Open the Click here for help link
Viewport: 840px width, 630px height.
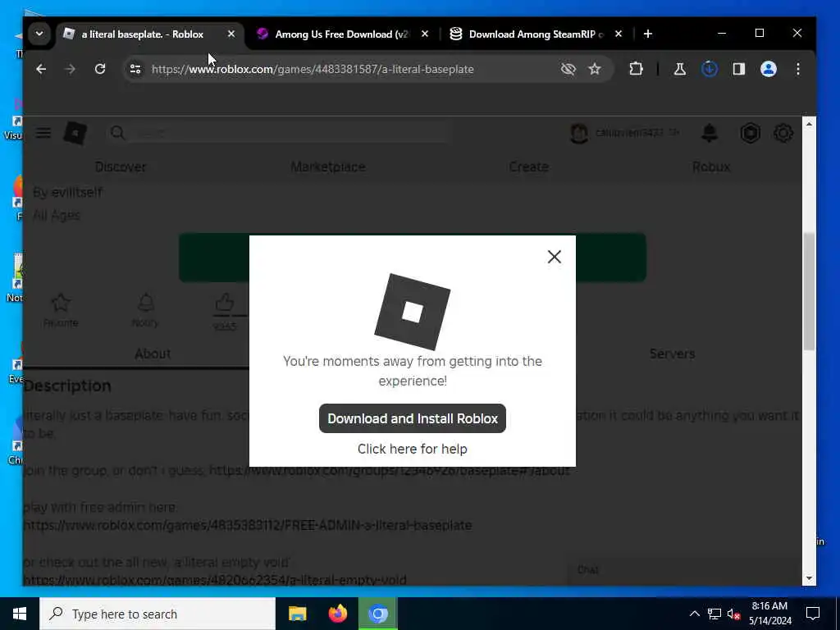[412, 449]
